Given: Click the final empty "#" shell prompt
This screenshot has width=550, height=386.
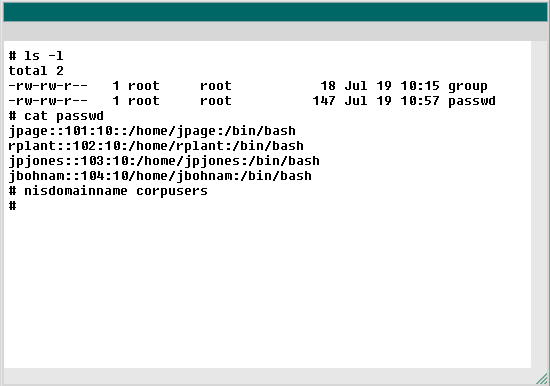Looking at the screenshot, I should (x=13, y=206).
